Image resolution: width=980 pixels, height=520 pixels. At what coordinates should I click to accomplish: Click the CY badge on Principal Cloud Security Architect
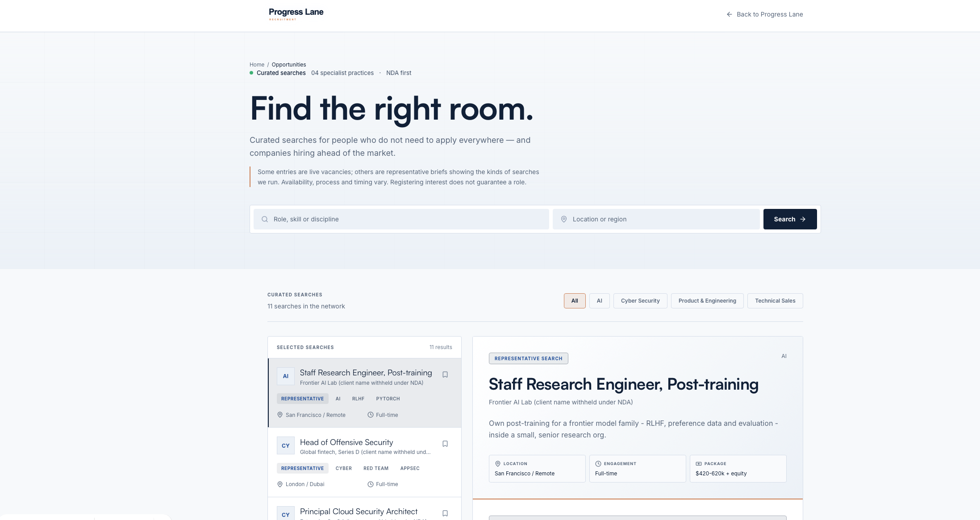[286, 513]
